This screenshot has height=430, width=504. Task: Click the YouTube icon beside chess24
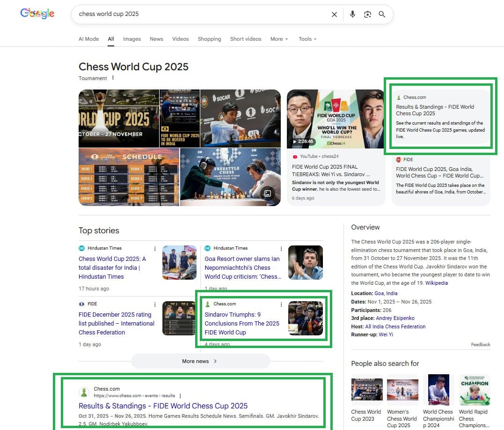295,156
